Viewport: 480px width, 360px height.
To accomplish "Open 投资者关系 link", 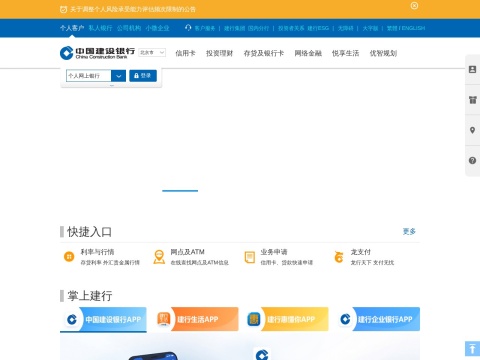I will point(291,28).
